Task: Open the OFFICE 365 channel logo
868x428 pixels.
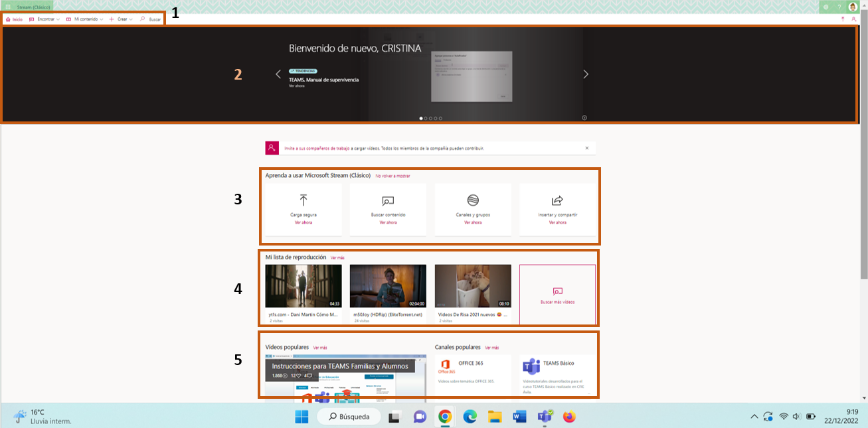Action: [446, 367]
